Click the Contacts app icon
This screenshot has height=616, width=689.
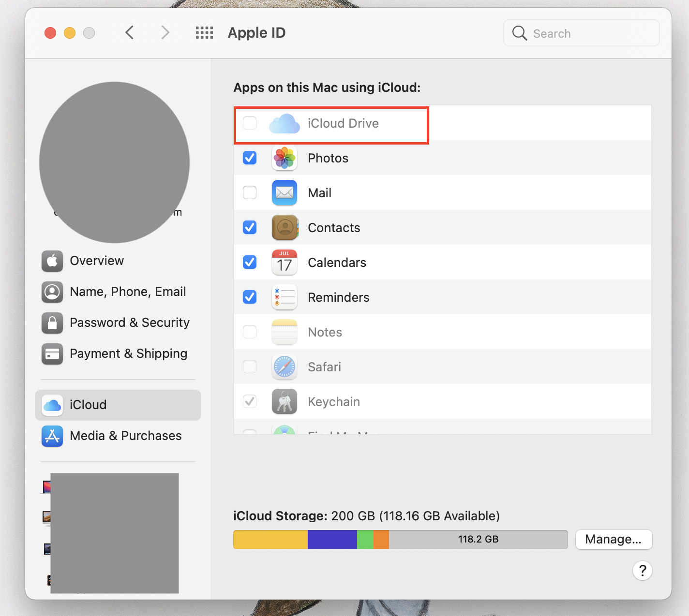(285, 228)
